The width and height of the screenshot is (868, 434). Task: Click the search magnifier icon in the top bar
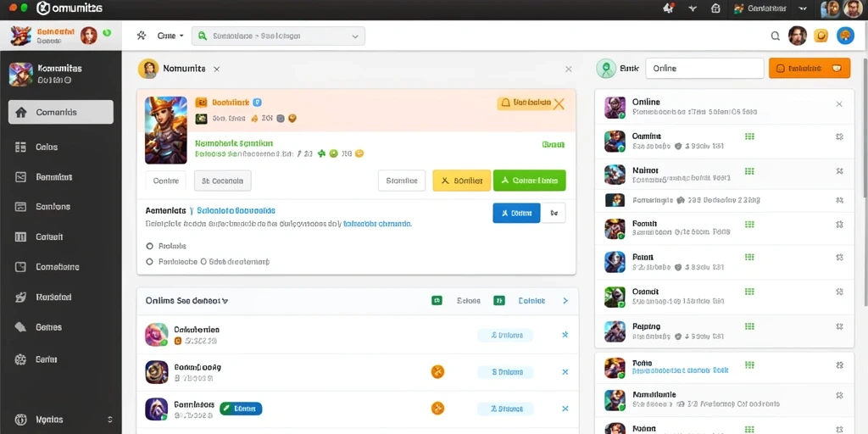(775, 36)
